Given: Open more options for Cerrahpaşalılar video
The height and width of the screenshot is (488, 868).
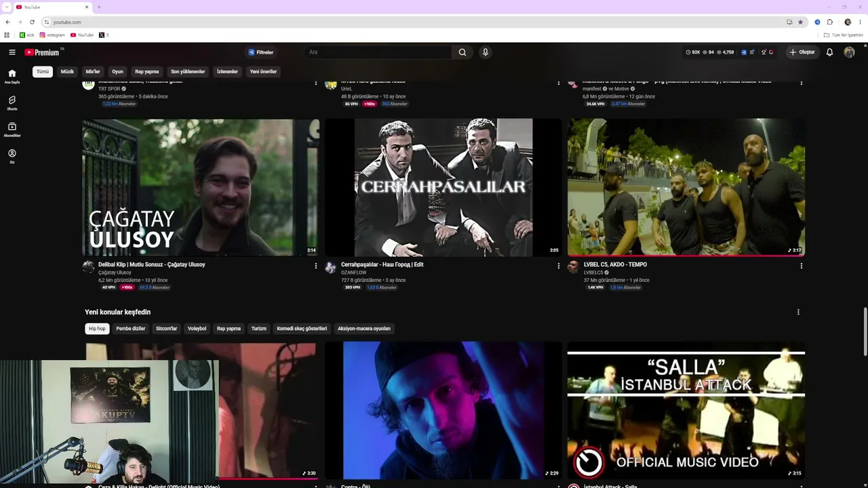Looking at the screenshot, I should (559, 266).
